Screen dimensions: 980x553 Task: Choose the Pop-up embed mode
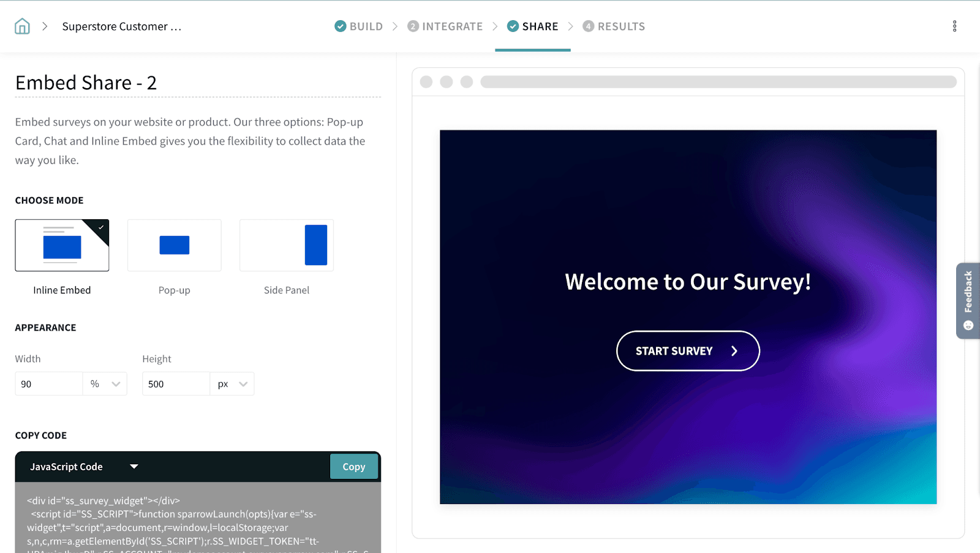coord(175,246)
